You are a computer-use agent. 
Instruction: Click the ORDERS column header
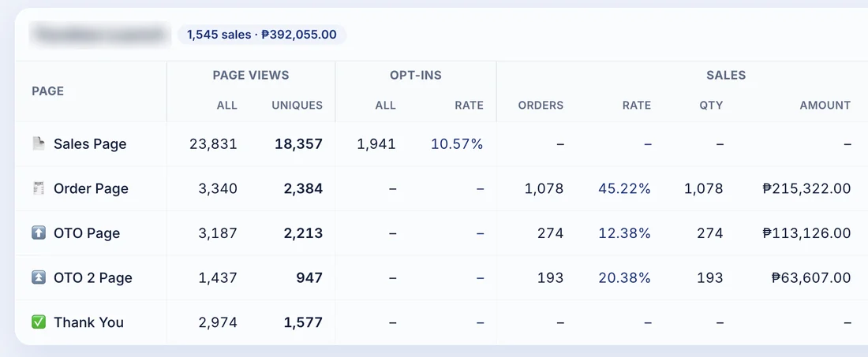(x=541, y=105)
